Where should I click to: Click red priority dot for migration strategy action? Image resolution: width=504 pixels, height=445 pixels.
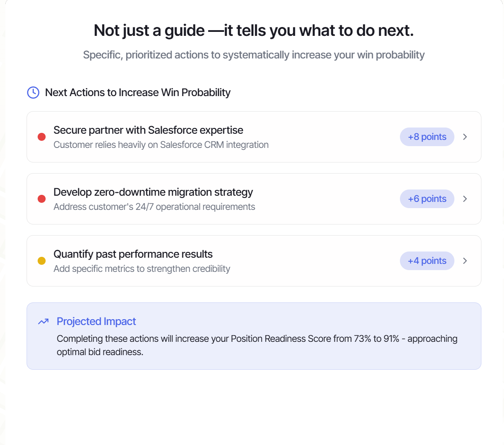click(42, 199)
